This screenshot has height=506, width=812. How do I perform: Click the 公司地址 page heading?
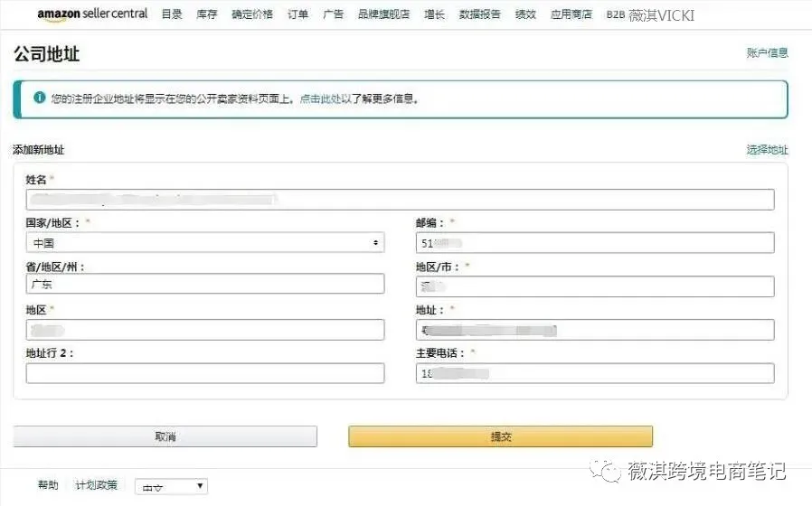coord(47,54)
